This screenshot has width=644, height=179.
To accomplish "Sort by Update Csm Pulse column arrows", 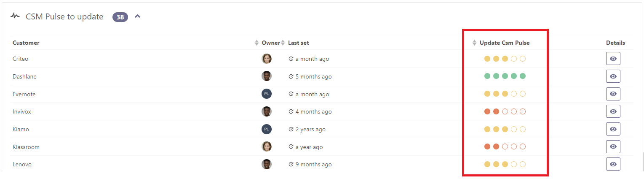I will point(474,43).
